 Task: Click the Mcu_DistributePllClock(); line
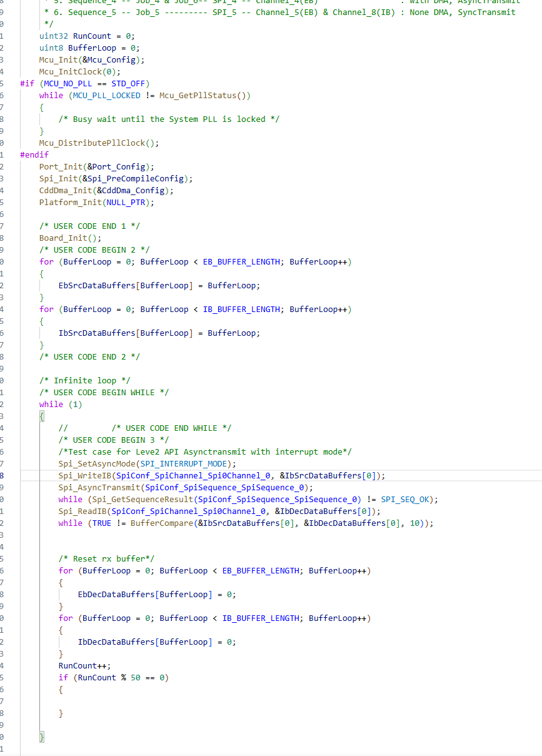(x=99, y=143)
